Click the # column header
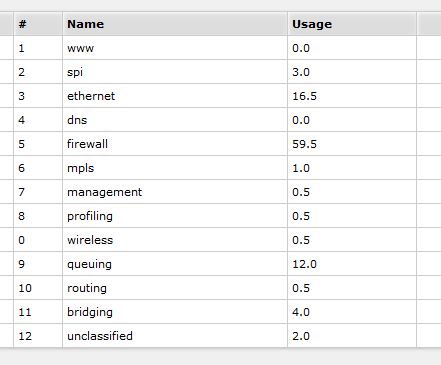 pos(38,24)
